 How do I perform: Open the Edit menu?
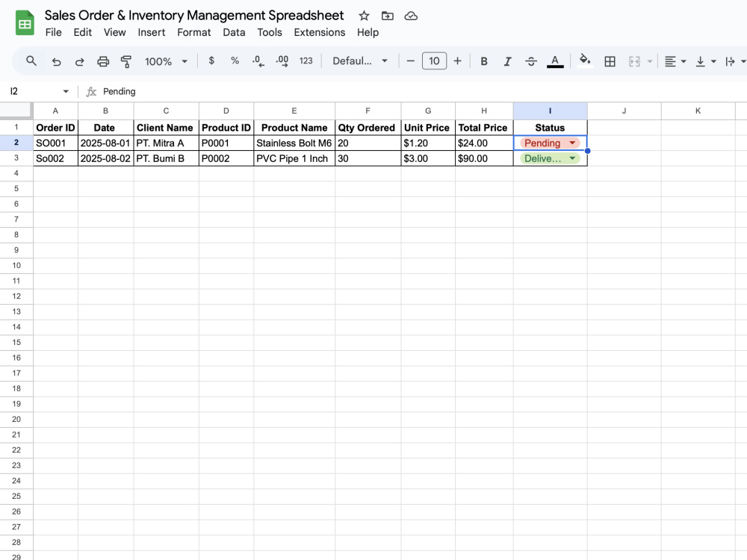coord(82,32)
